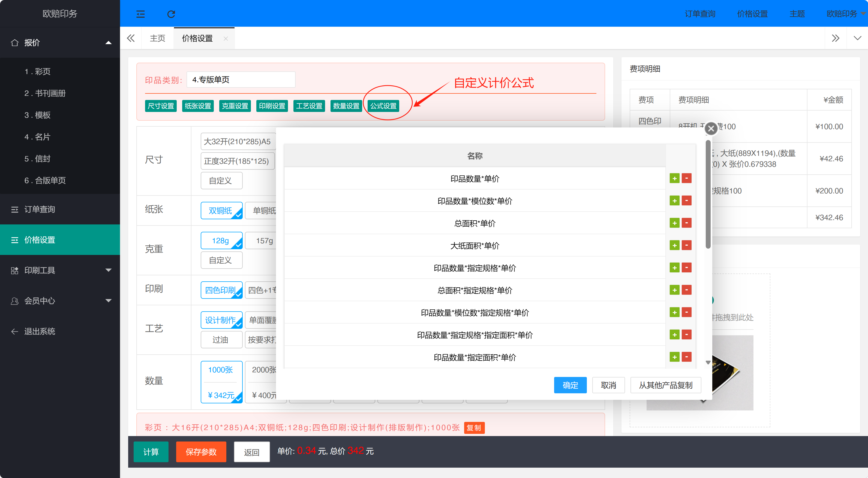Switch to the 主页 tab
Image resolution: width=868 pixels, height=478 pixels.
(x=157, y=38)
